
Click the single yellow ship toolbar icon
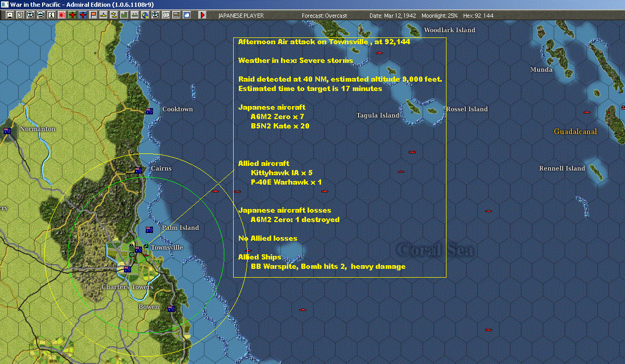pos(104,15)
